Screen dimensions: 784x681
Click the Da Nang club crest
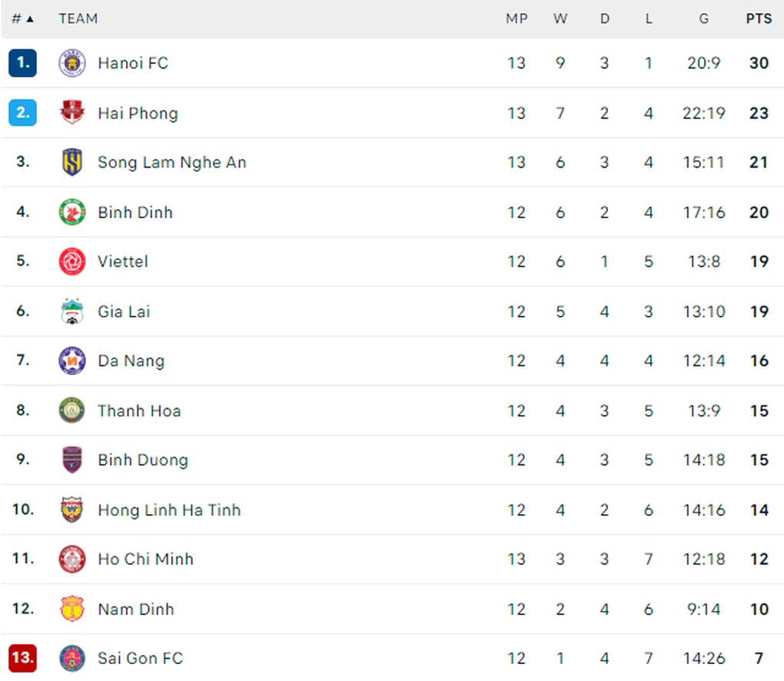(72, 360)
